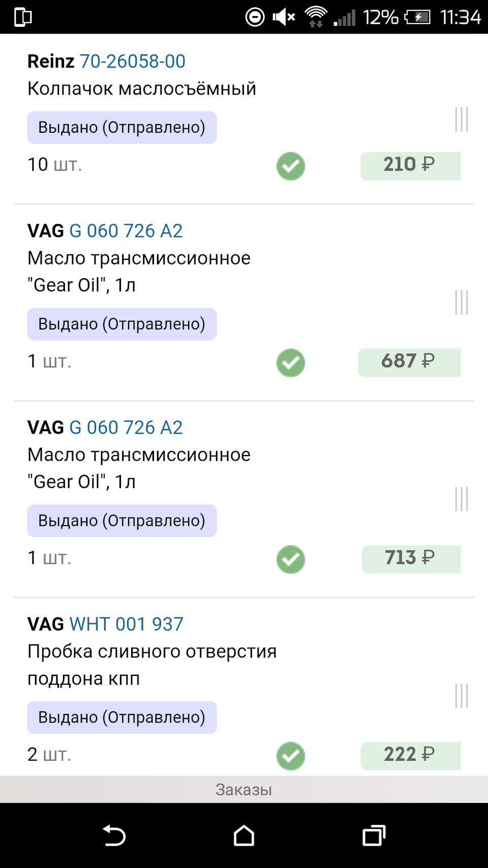Toggle green checkmark next to 687 ₽
Image resolution: width=488 pixels, height=868 pixels.
(x=291, y=363)
